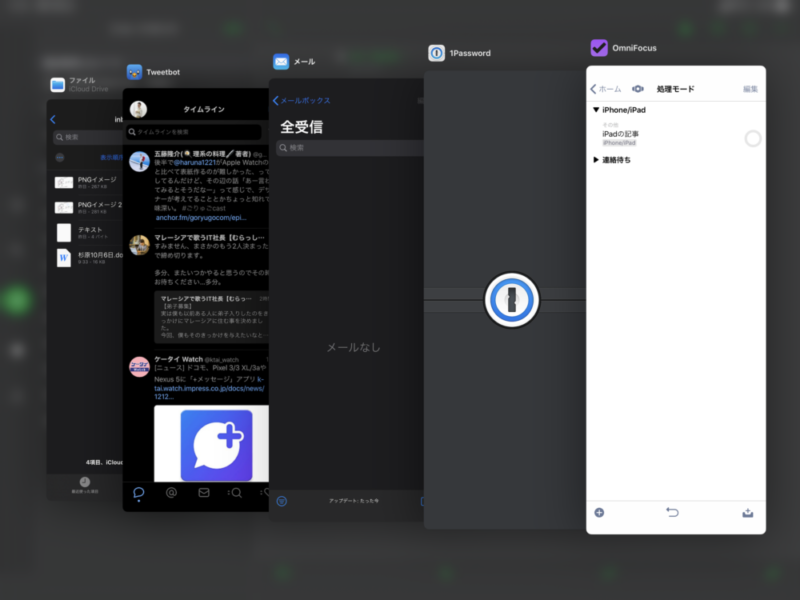Tap the OmniFocus undo arrow
This screenshot has width=800, height=600.
tap(672, 512)
